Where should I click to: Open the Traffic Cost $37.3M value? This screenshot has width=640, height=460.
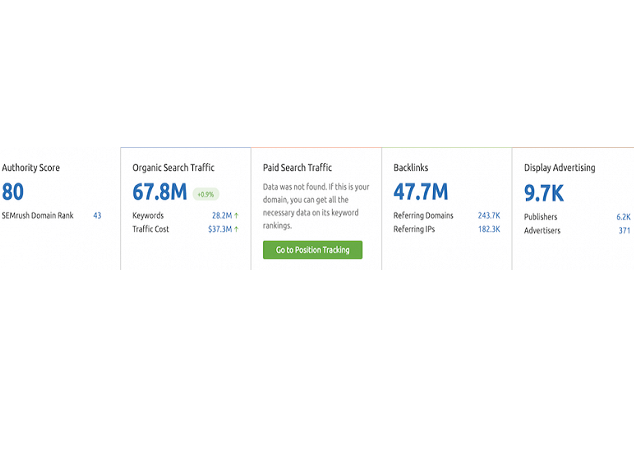(x=219, y=230)
